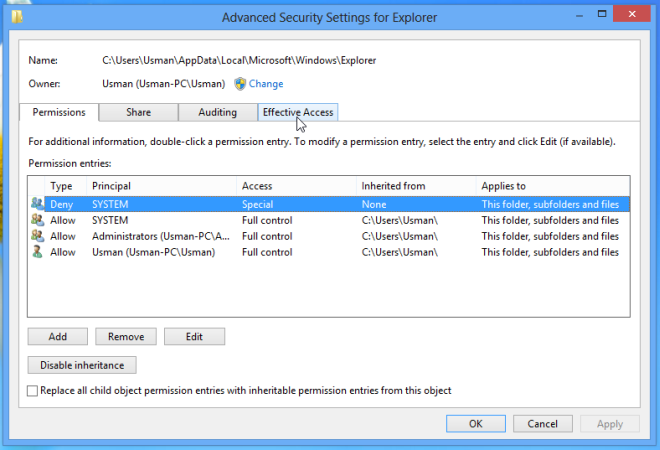Click the Inherited from column header
Image resolution: width=660 pixels, height=450 pixels.
pyautogui.click(x=415, y=186)
